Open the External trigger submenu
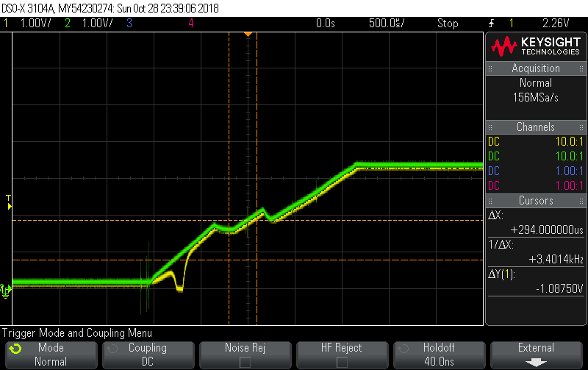 (x=537, y=355)
